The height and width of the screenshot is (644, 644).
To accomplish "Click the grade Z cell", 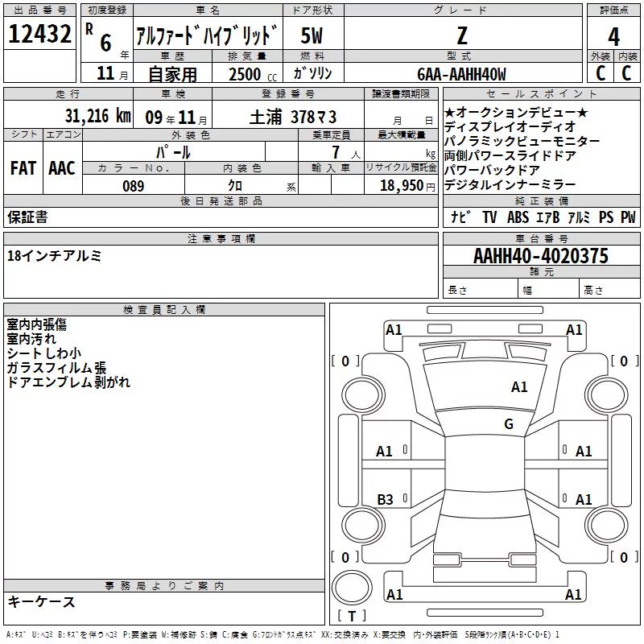I will pos(463,35).
